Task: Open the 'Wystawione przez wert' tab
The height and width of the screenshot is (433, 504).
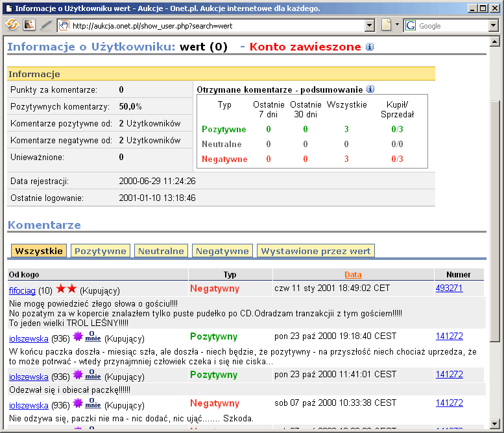Action: 316,251
